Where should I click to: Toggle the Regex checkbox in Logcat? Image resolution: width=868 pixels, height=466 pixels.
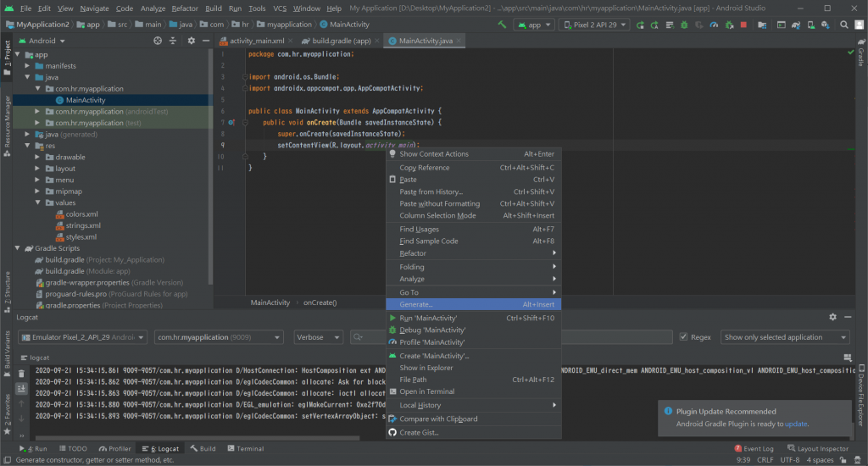coord(684,337)
